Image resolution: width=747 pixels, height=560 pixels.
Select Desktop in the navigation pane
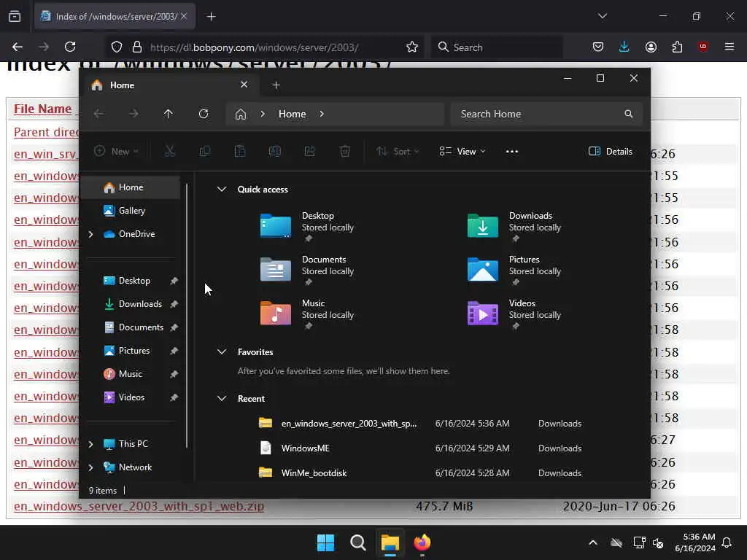pos(131,281)
